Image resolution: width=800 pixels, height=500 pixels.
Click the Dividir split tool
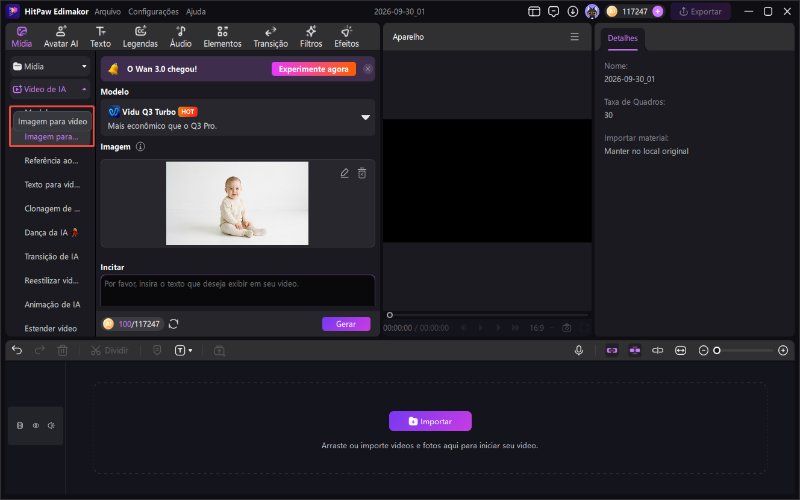tap(109, 351)
